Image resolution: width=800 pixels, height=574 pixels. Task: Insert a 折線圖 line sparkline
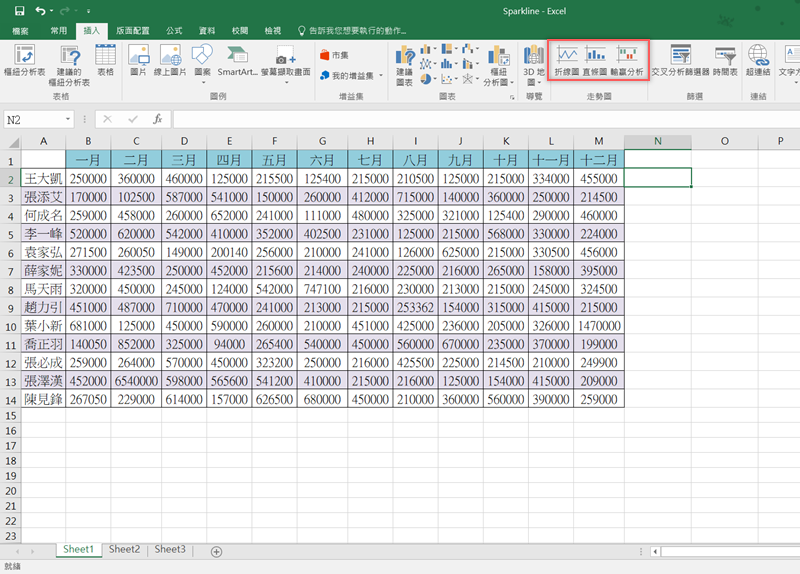pos(567,59)
